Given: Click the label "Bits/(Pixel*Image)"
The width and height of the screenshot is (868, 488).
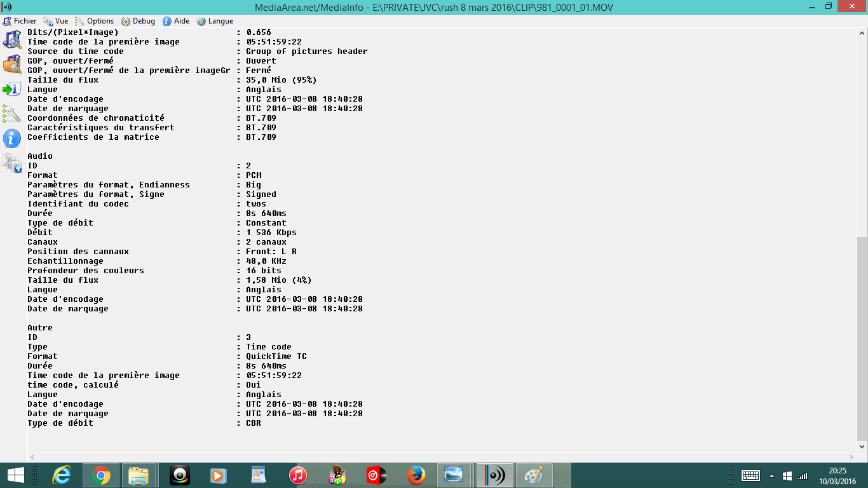Looking at the screenshot, I should tap(73, 32).
